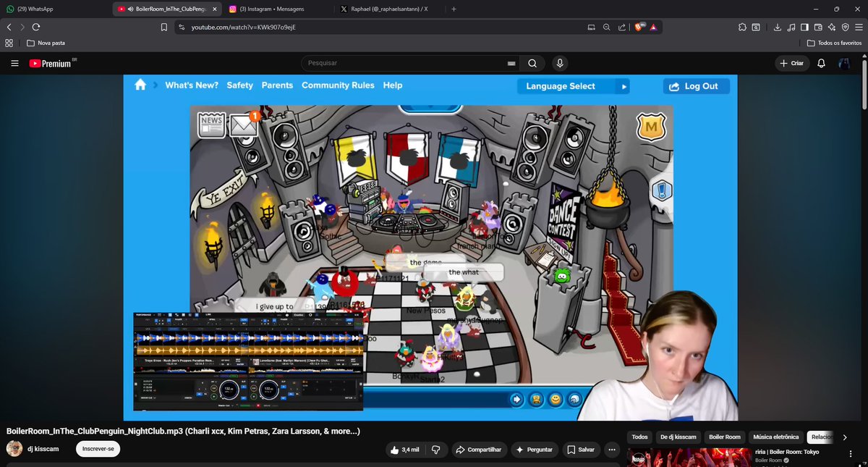Open the browser apps grid in the bookmarks bar
Image resolution: width=868 pixels, height=467 pixels.
coord(9,43)
